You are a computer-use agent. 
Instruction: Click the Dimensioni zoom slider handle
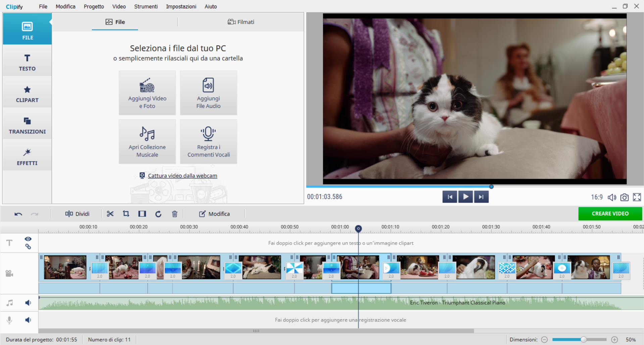tap(584, 340)
